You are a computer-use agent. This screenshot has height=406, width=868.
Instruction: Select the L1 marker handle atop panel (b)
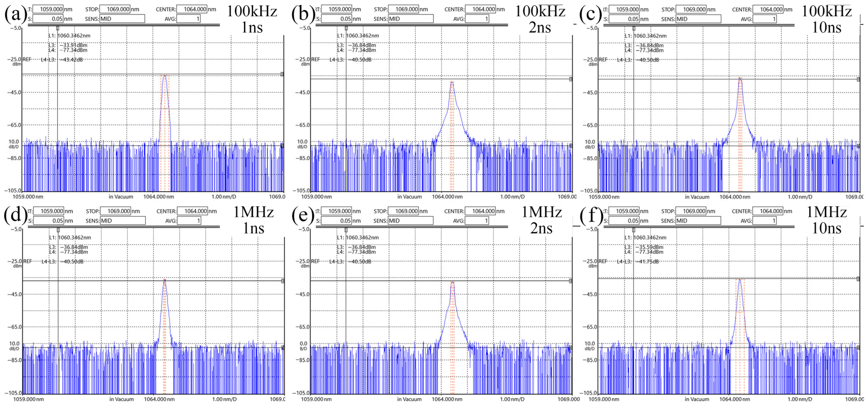[346, 28]
